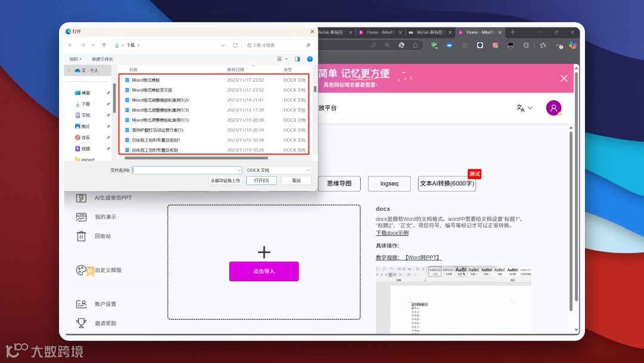This screenshot has height=363, width=644.
Task: Click the plus icon in import area
Action: [x=264, y=252]
